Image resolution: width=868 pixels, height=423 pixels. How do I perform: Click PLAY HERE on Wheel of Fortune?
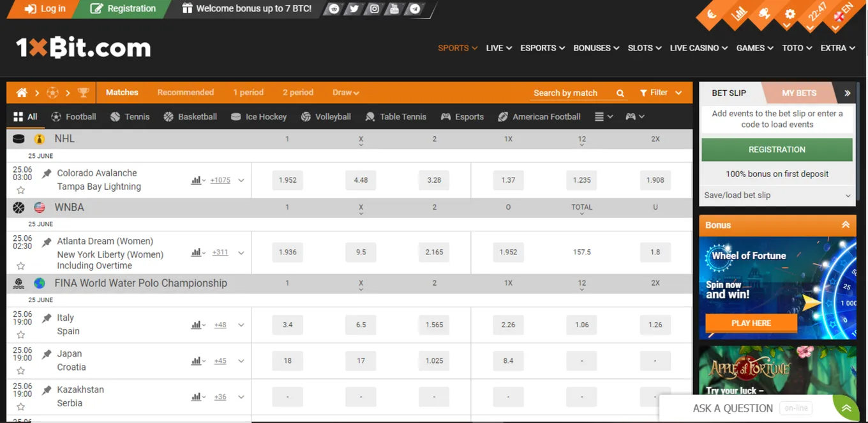pyautogui.click(x=751, y=323)
